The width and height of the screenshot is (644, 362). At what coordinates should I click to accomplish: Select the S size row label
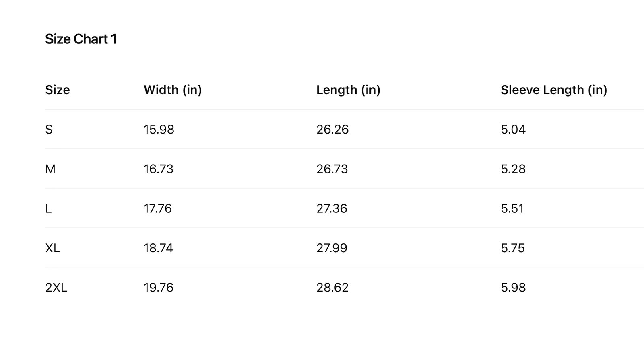coord(49,130)
